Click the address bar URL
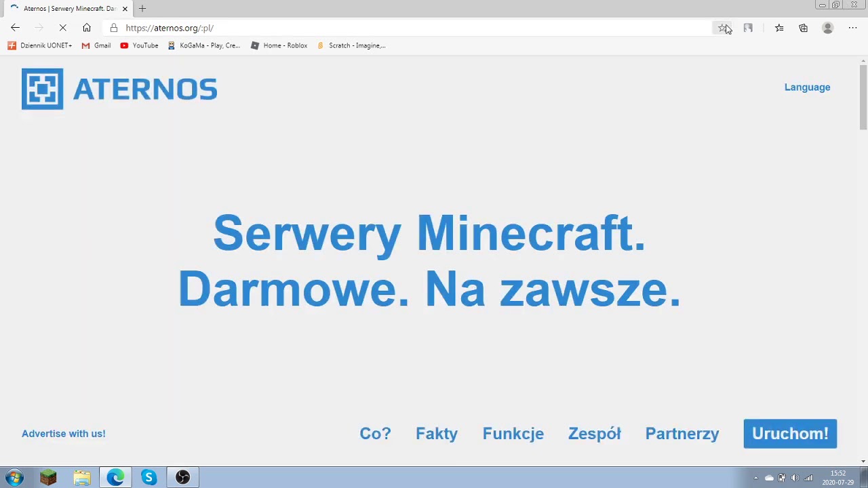The height and width of the screenshot is (488, 868). point(170,28)
